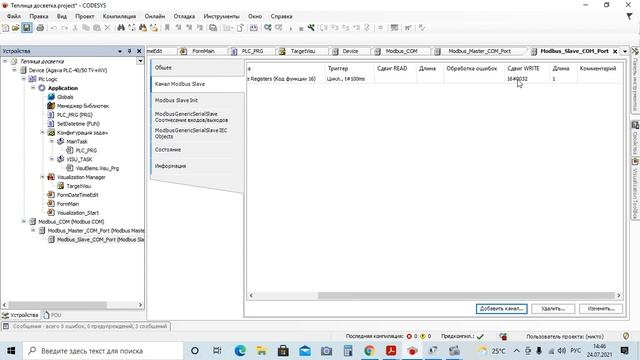Click the Find binoculars icon
640x360 pixels.
121,28
